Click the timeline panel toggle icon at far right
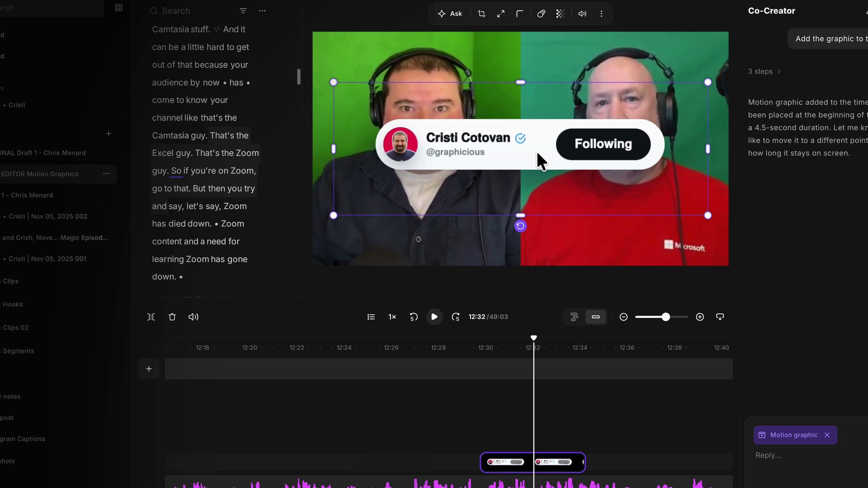 (x=720, y=317)
